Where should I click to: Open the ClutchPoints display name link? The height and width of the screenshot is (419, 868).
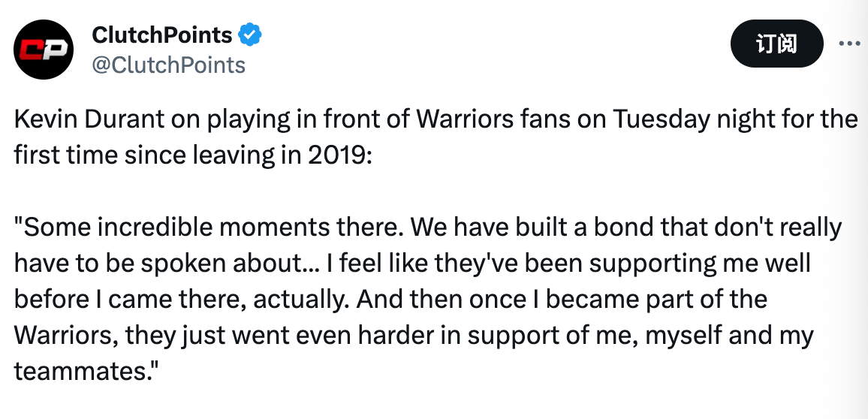(x=161, y=35)
